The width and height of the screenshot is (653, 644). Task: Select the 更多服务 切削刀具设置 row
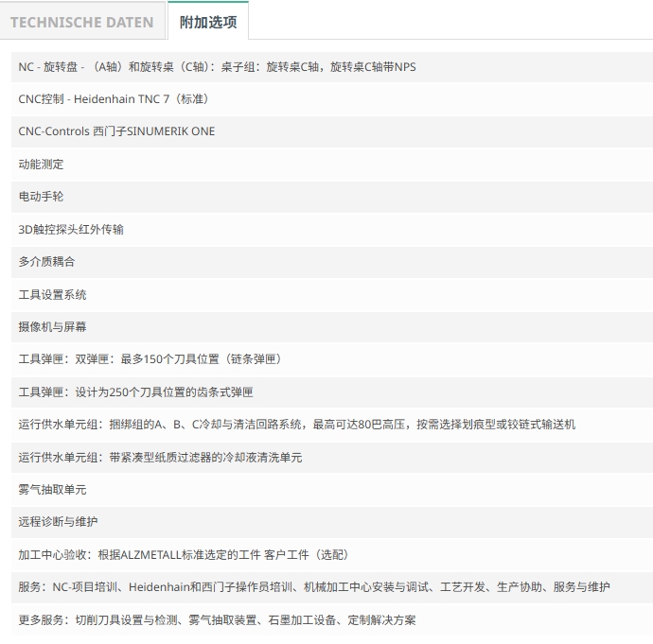point(332,619)
